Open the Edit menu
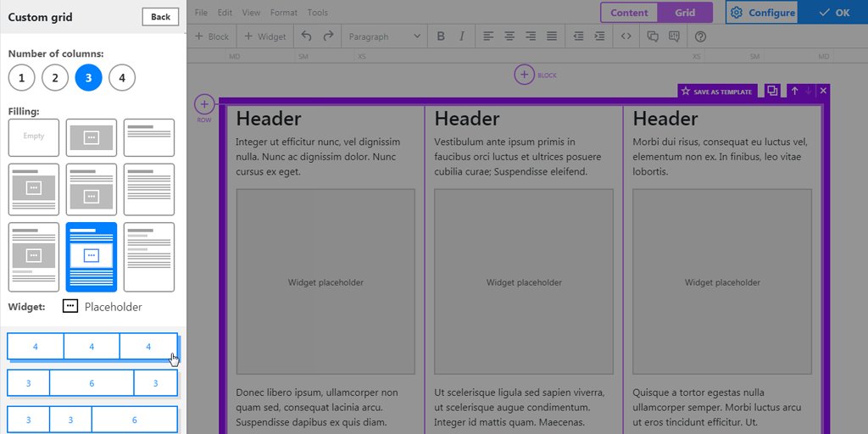868x434 pixels. [225, 12]
